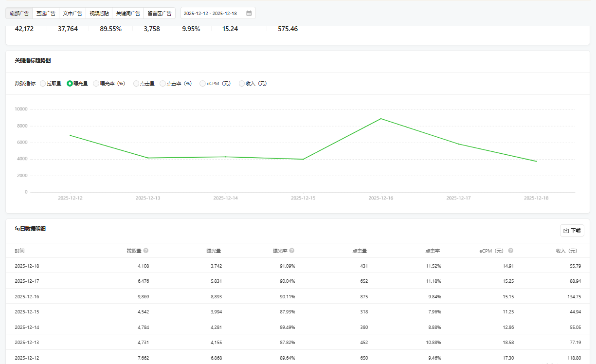Select the 曝光量 radio button
Image resolution: width=596 pixels, height=364 pixels.
[x=70, y=84]
